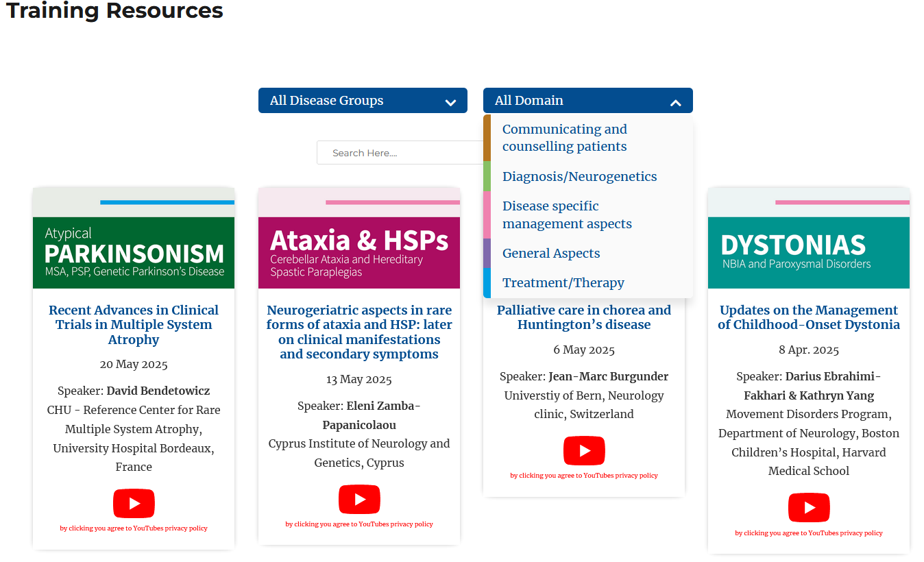Select Disease specific management aspects option
Image resolution: width=924 pixels, height=562 pixels.
567,215
